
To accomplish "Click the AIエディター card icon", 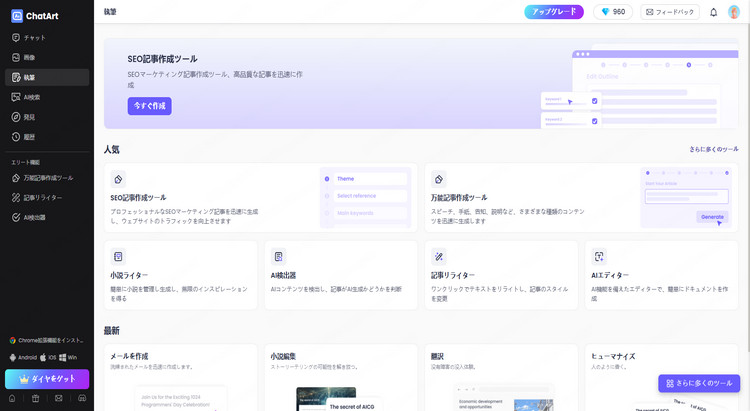I will coord(599,257).
